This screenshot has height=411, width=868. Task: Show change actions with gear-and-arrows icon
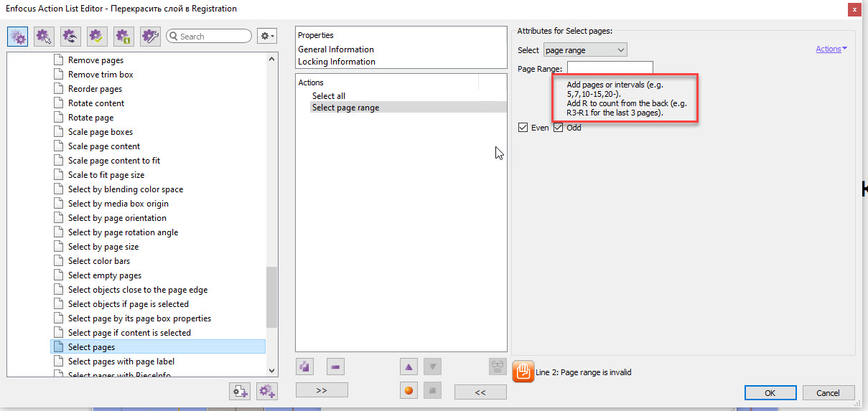click(70, 36)
